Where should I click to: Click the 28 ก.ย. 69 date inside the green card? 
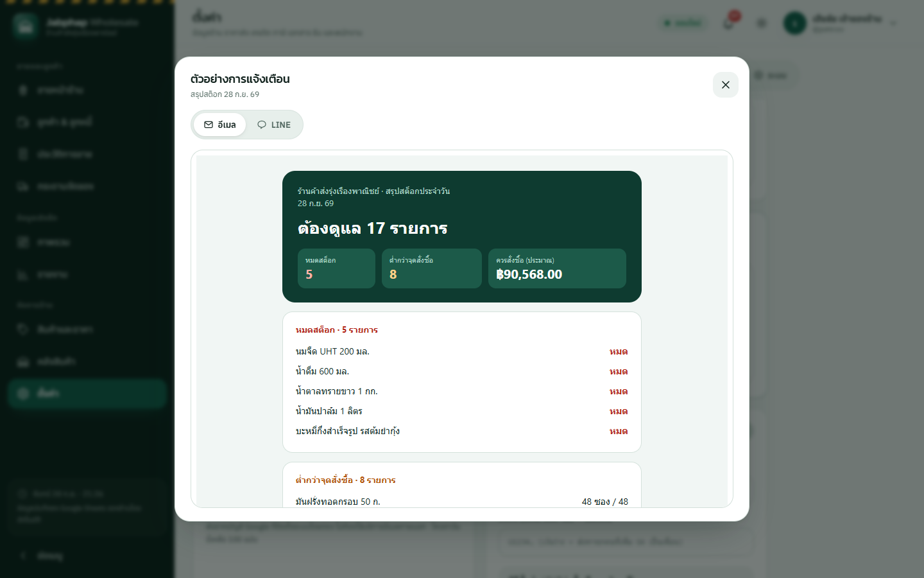point(316,203)
